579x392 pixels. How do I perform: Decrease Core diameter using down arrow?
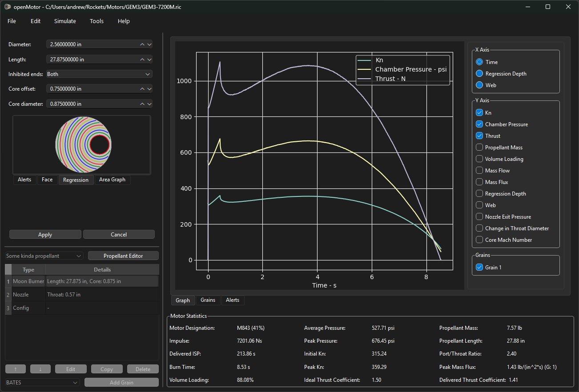point(149,104)
